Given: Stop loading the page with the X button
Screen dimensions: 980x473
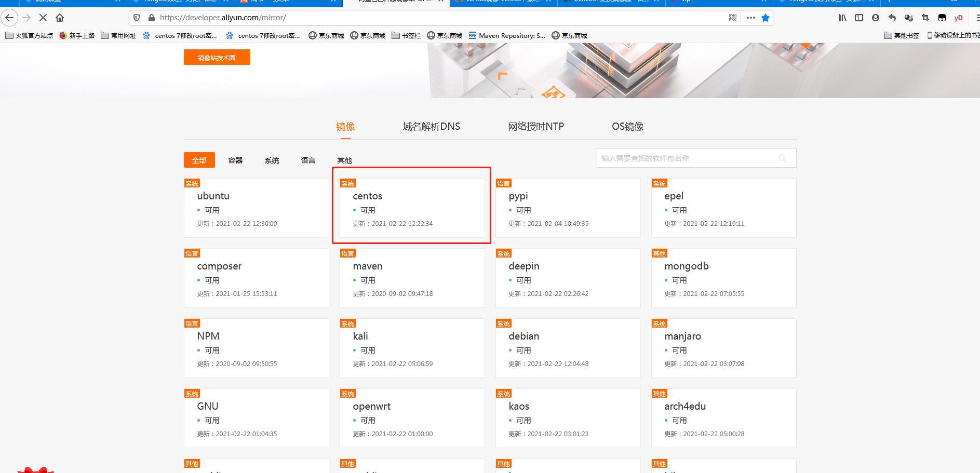Looking at the screenshot, I should (43, 18).
